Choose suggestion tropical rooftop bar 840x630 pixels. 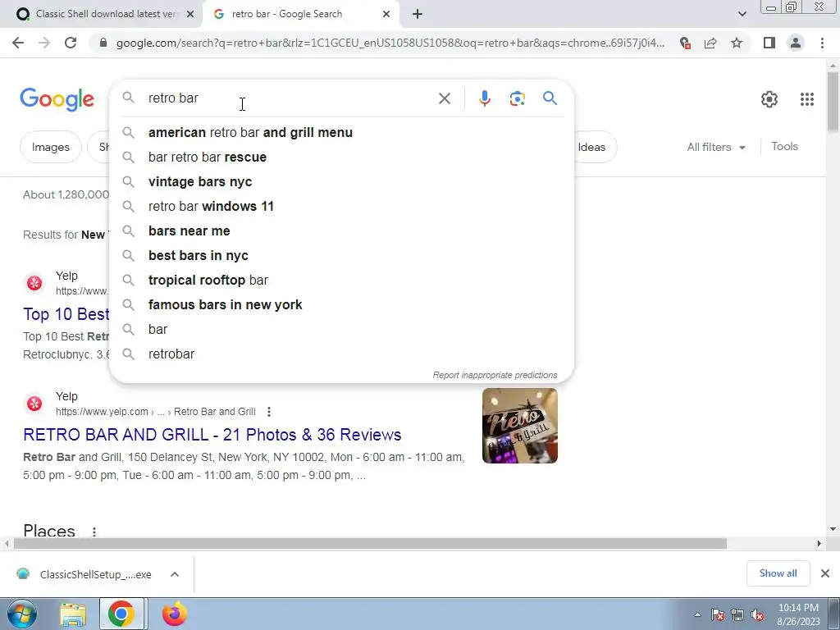coord(342,281)
